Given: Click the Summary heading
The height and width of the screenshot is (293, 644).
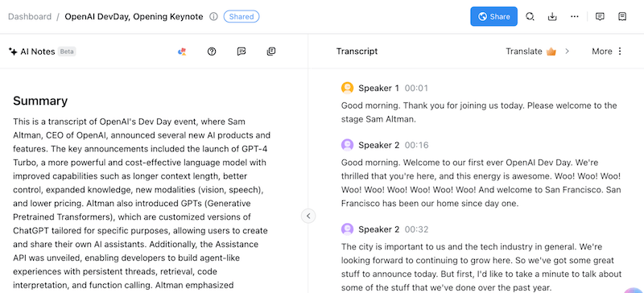Looking at the screenshot, I should click(40, 101).
